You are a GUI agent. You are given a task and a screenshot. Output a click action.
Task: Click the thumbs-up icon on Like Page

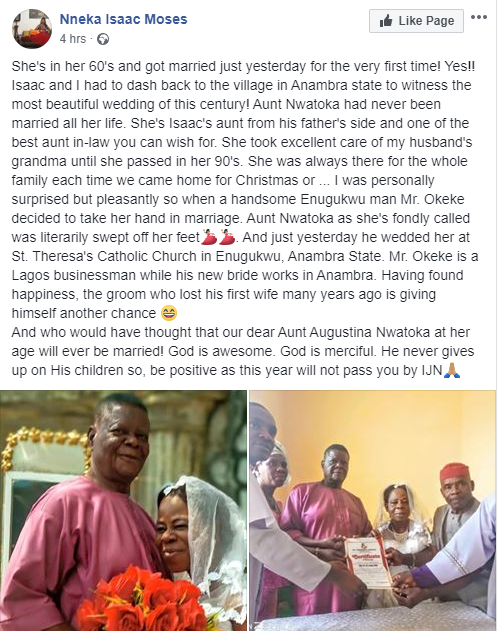point(386,21)
